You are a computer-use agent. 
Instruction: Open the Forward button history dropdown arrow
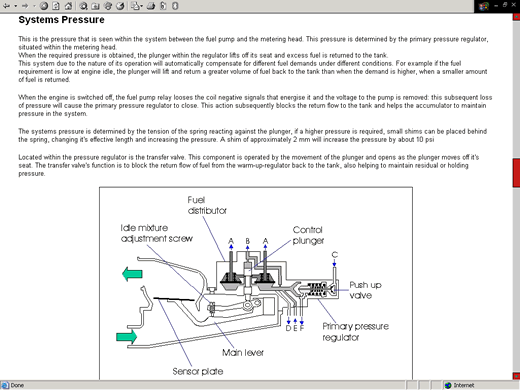[34, 6]
